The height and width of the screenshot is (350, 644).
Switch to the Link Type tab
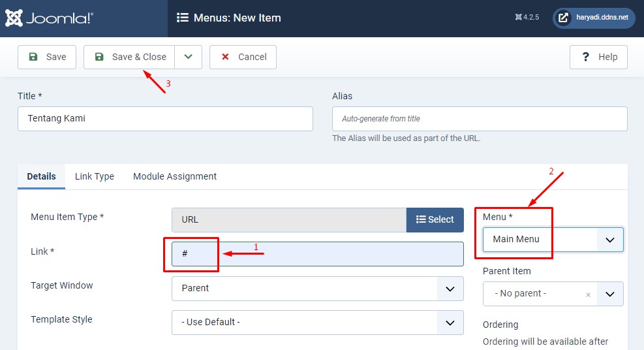[x=95, y=176]
